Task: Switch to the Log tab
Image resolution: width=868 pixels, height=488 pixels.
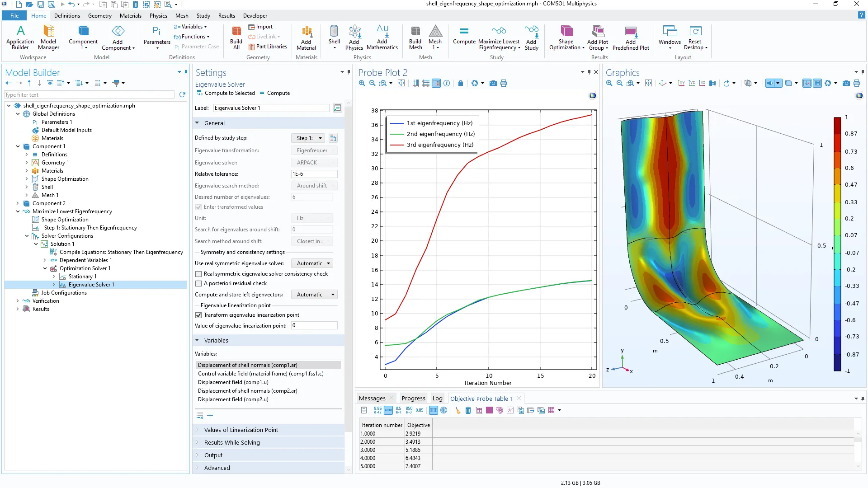Action: pos(437,399)
